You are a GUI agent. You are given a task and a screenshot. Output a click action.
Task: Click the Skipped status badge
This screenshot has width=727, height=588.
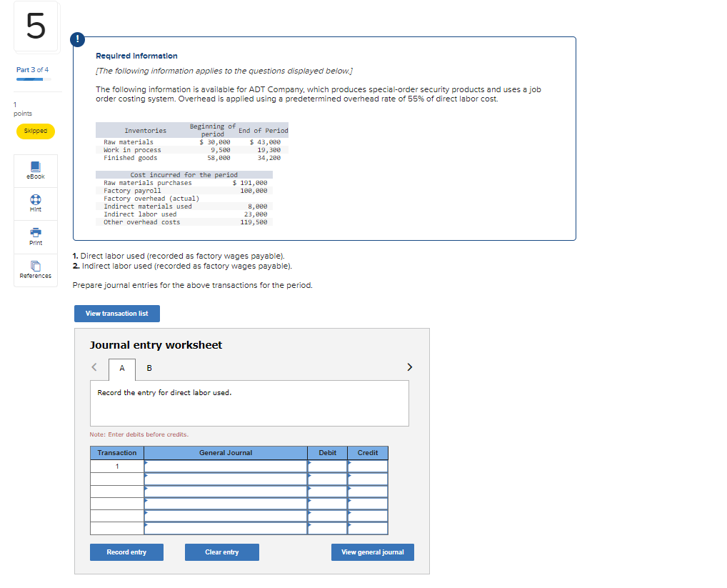(36, 131)
